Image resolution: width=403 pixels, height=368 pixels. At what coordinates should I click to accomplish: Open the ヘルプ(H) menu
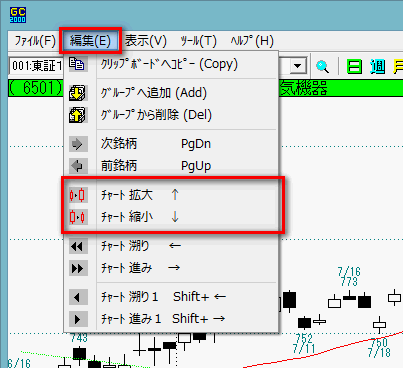pyautogui.click(x=252, y=41)
